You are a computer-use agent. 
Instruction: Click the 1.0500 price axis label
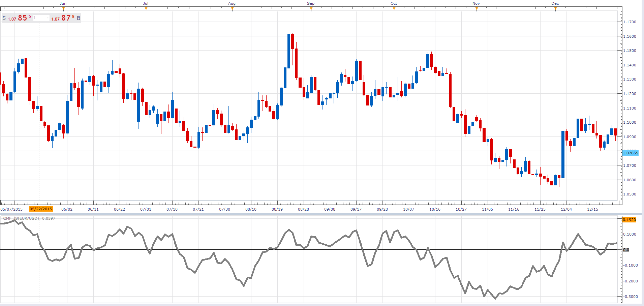[630, 194]
